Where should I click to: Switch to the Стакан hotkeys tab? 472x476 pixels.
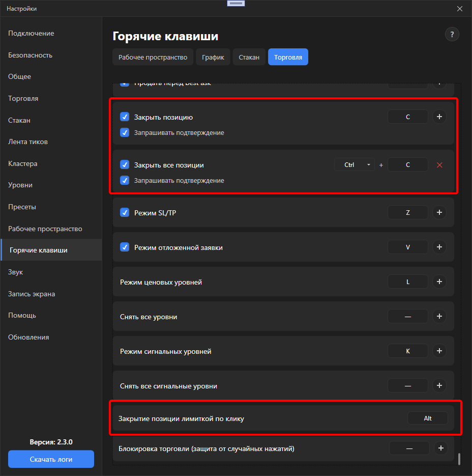[249, 57]
